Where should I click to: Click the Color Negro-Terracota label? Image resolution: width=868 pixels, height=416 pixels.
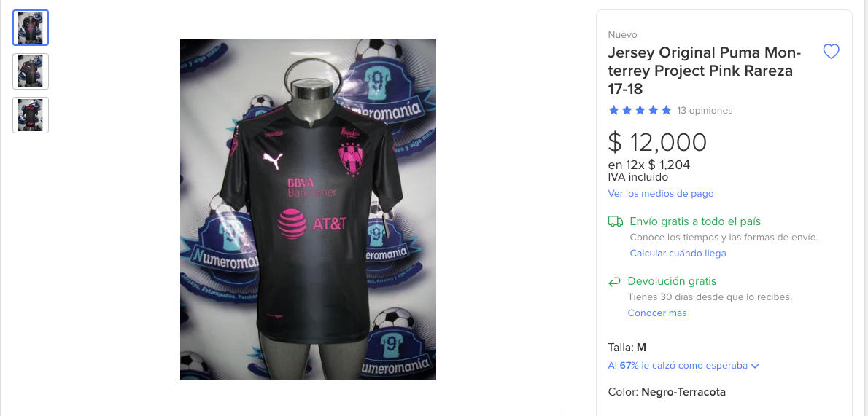[667, 392]
